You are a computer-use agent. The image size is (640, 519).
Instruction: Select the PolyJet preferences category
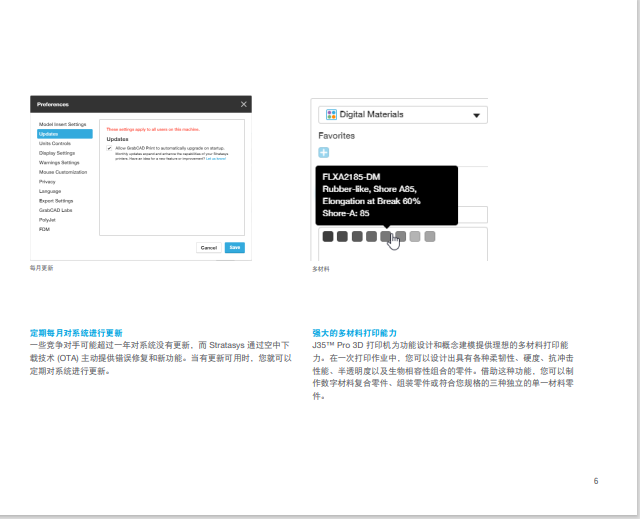tap(47, 219)
